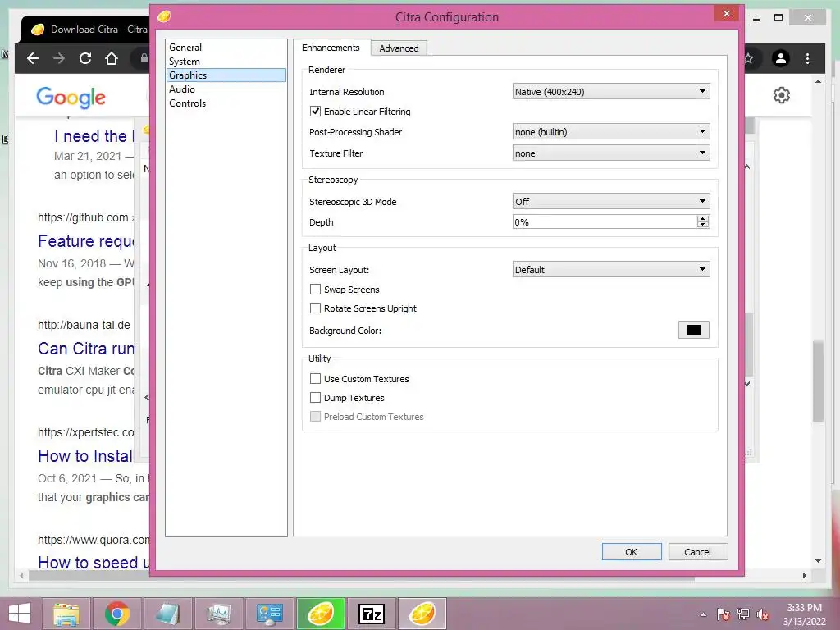The height and width of the screenshot is (630, 840).
Task: Decrease the Depth value with down arrow
Action: click(703, 225)
